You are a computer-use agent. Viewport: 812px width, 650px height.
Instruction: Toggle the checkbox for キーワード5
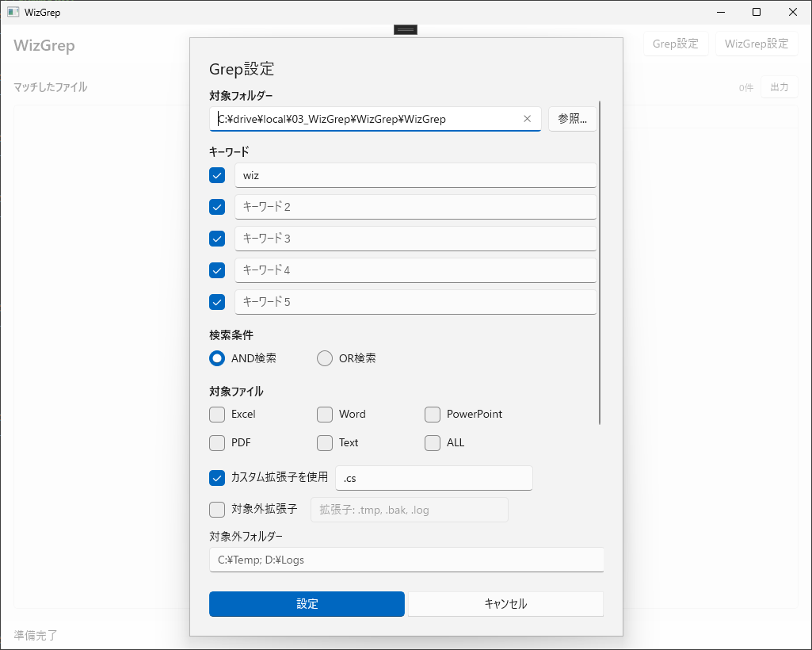click(x=217, y=302)
